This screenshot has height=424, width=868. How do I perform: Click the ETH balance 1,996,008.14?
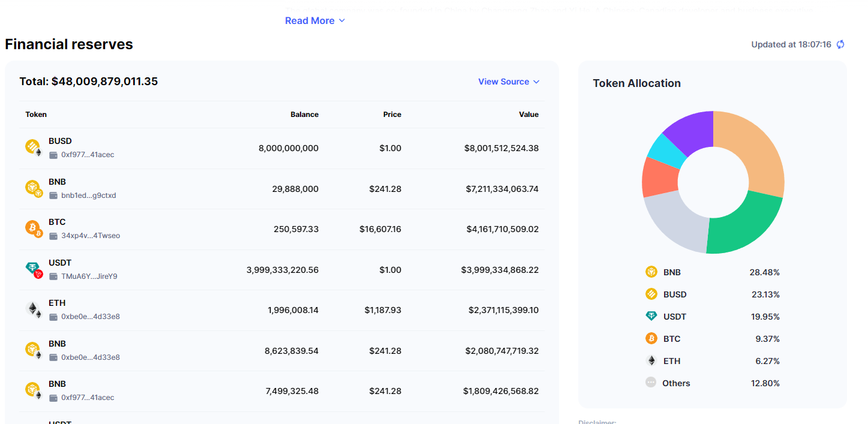[x=293, y=310]
